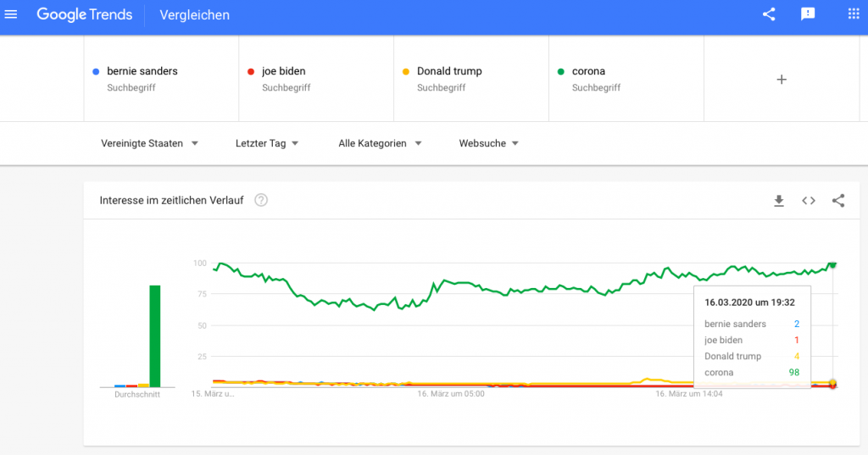Open the Letzter Tag time range dropdown
The height and width of the screenshot is (455, 868).
[267, 143]
